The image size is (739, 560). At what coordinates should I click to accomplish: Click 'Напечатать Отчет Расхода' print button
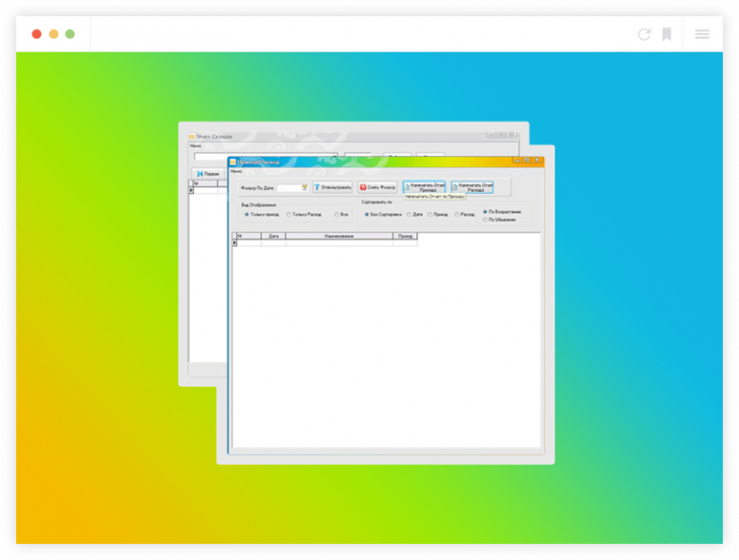473,187
